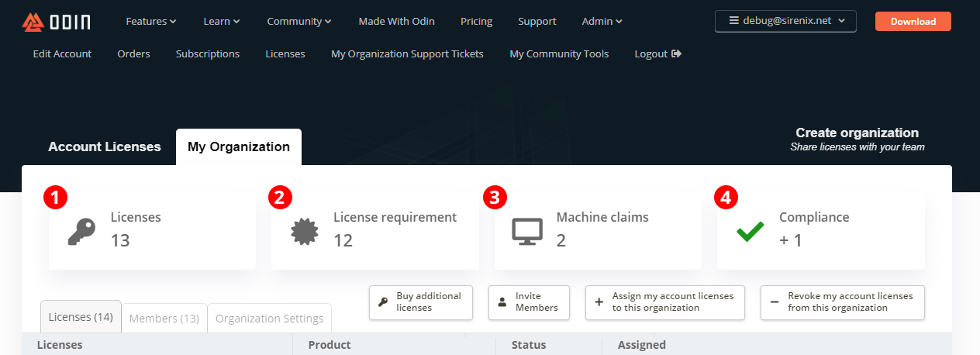The height and width of the screenshot is (355, 980).
Task: Click the Machine claims value 2
Action: tap(561, 240)
